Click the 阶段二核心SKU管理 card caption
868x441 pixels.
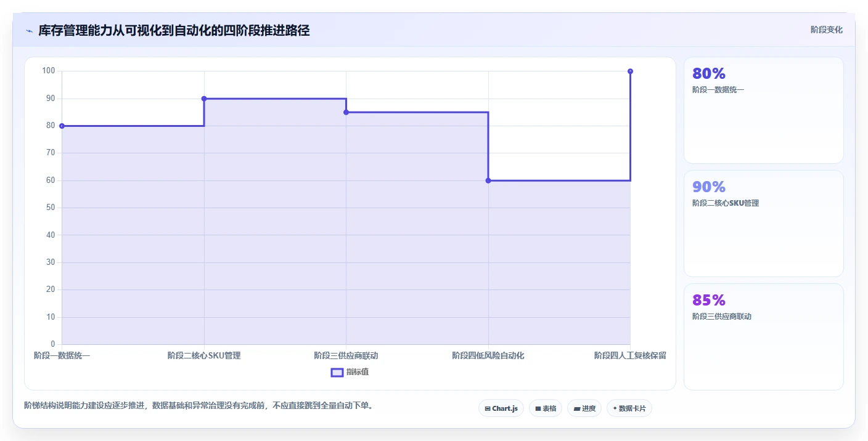[726, 203]
